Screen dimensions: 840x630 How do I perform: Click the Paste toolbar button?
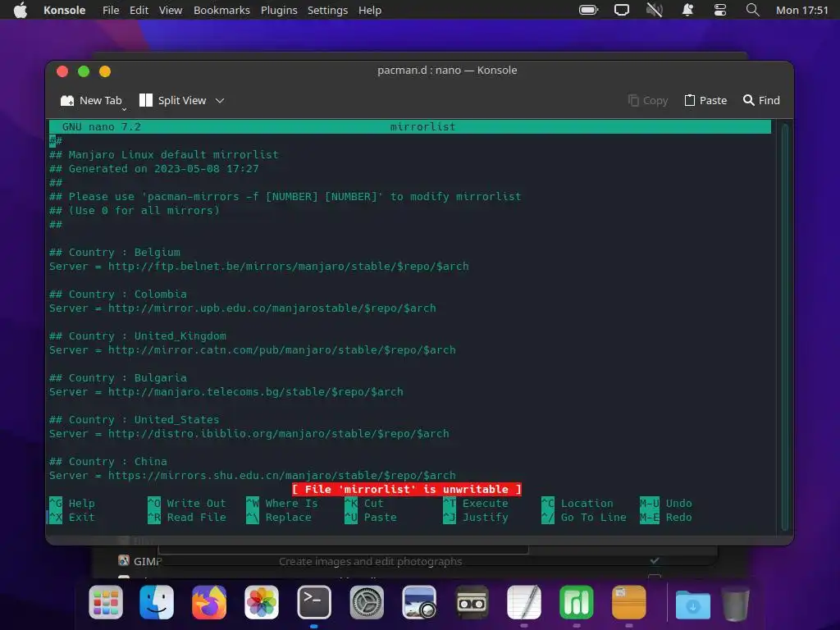705,100
